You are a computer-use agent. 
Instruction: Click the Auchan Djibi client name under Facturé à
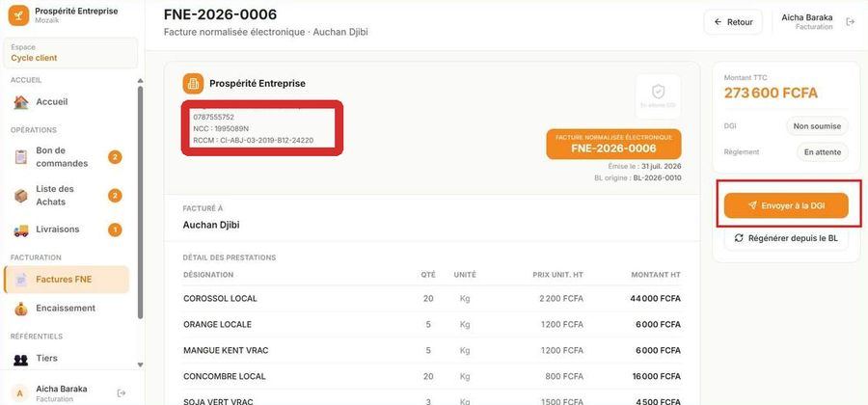[211, 226]
